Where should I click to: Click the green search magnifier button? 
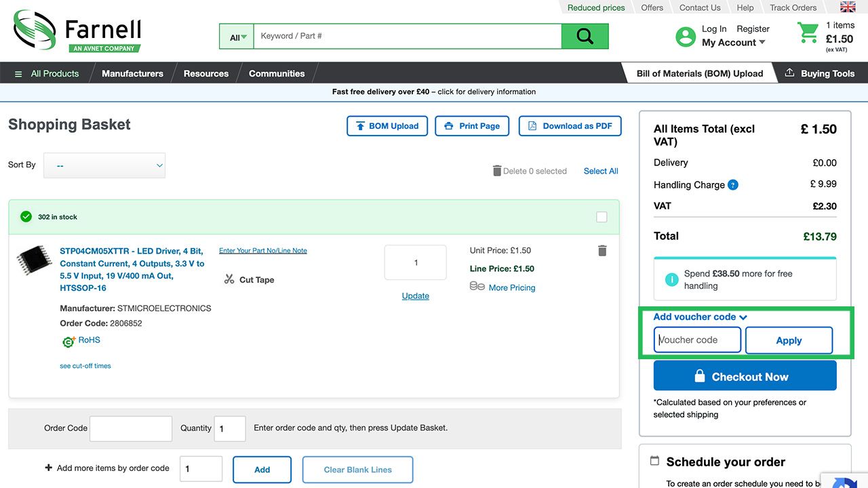[585, 37]
